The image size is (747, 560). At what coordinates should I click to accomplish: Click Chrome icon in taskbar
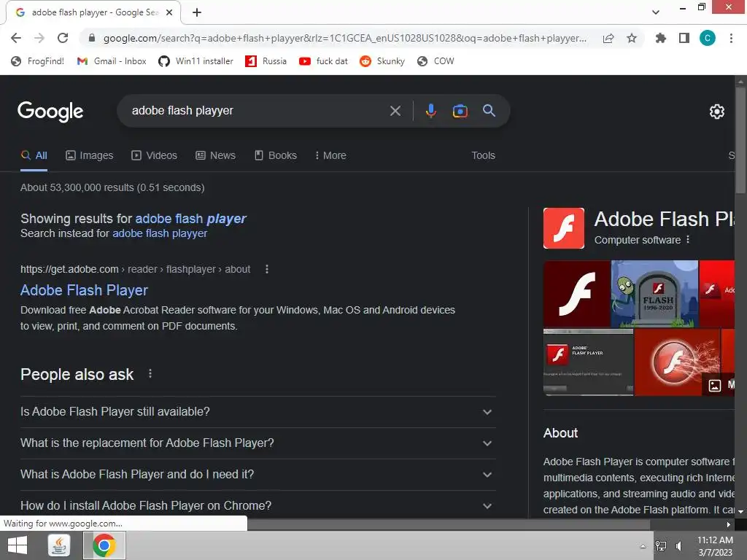pyautogui.click(x=104, y=545)
